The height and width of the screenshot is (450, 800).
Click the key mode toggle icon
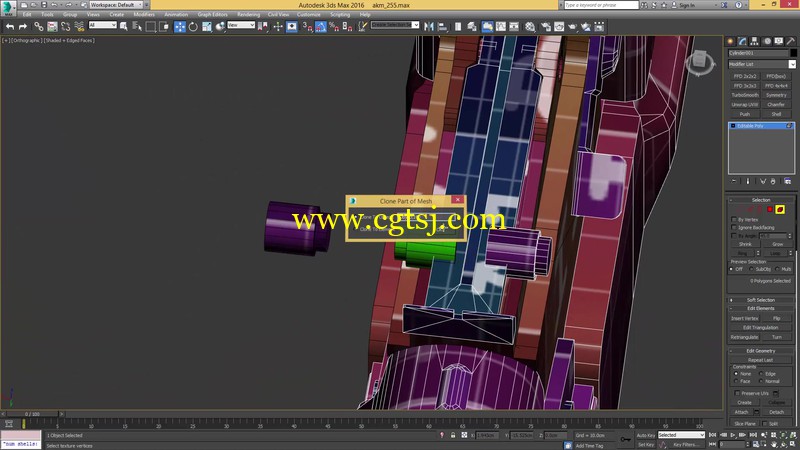pos(712,444)
